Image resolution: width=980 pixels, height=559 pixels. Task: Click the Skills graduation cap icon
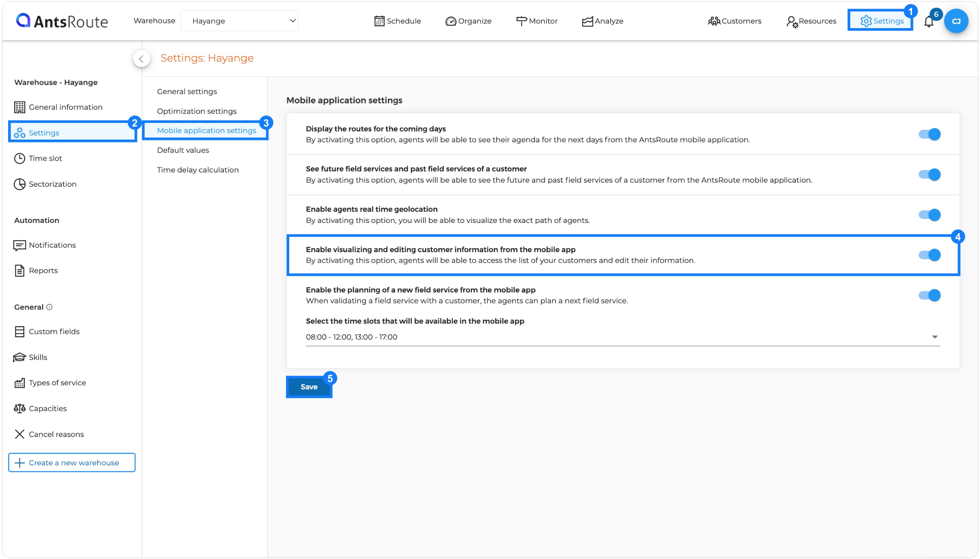(x=20, y=357)
